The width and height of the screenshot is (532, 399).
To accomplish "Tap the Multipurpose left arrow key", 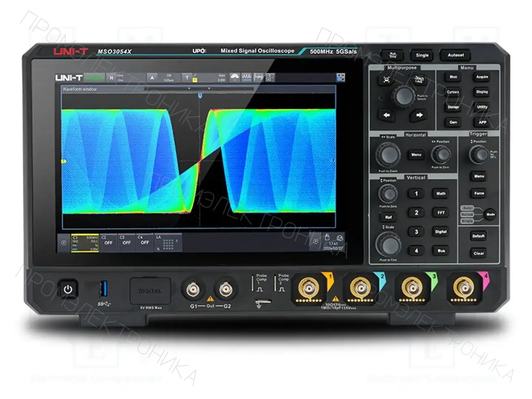I will [386, 115].
